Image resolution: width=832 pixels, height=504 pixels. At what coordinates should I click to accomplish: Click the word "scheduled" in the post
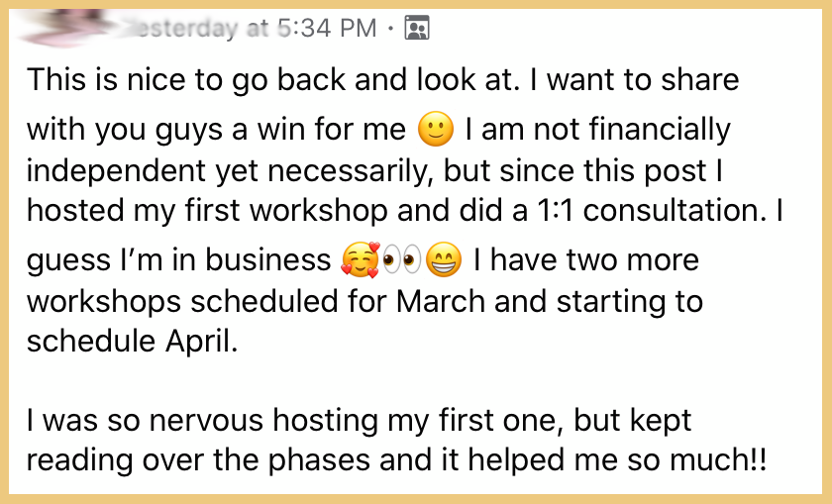coord(264,301)
